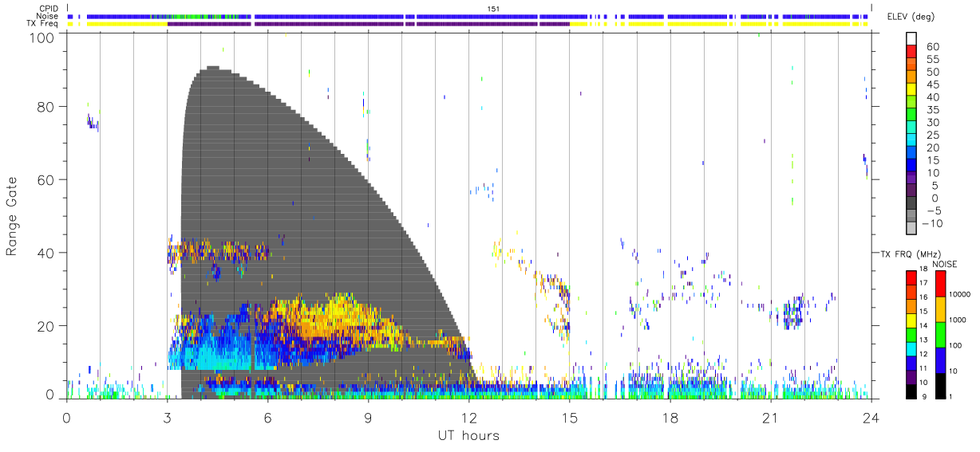Viewport: 980px width, 452px height.
Task: Click the x-axis tick label '21'
Action: click(771, 417)
